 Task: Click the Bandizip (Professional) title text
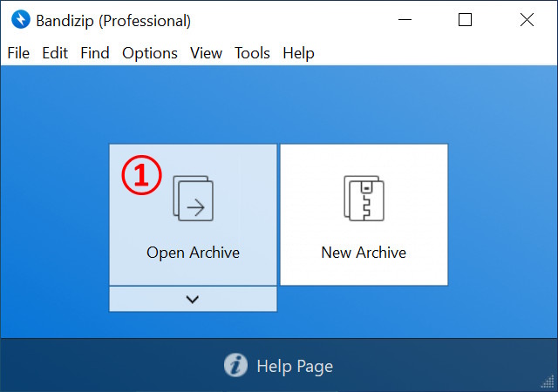113,20
